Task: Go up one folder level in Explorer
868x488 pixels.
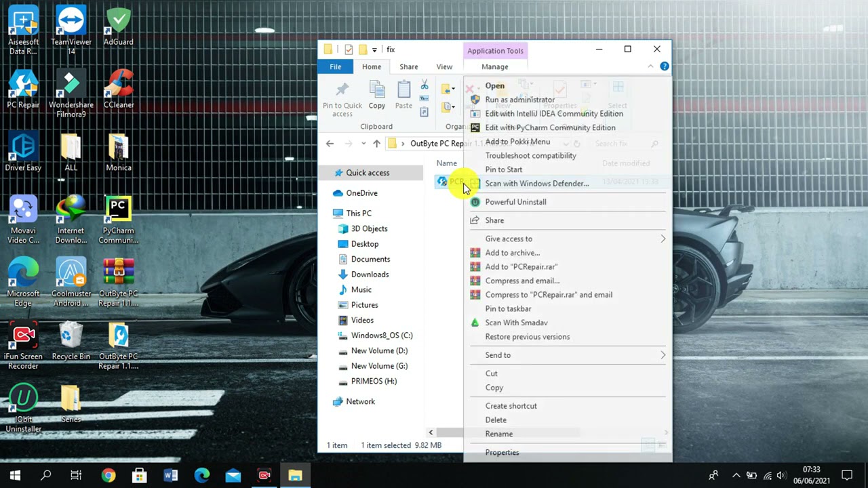Action: click(x=376, y=144)
